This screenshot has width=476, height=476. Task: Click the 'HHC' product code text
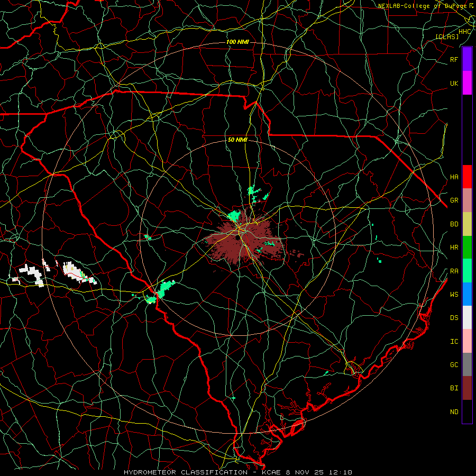(465, 32)
